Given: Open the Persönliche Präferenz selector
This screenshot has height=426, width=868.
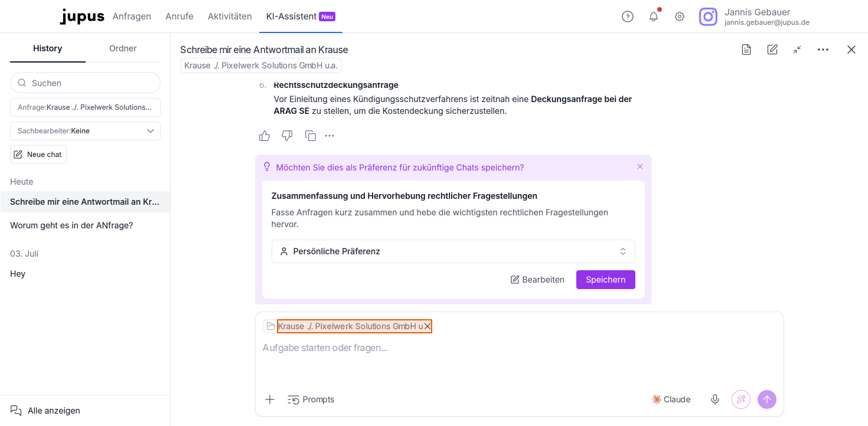Looking at the screenshot, I should [x=453, y=251].
